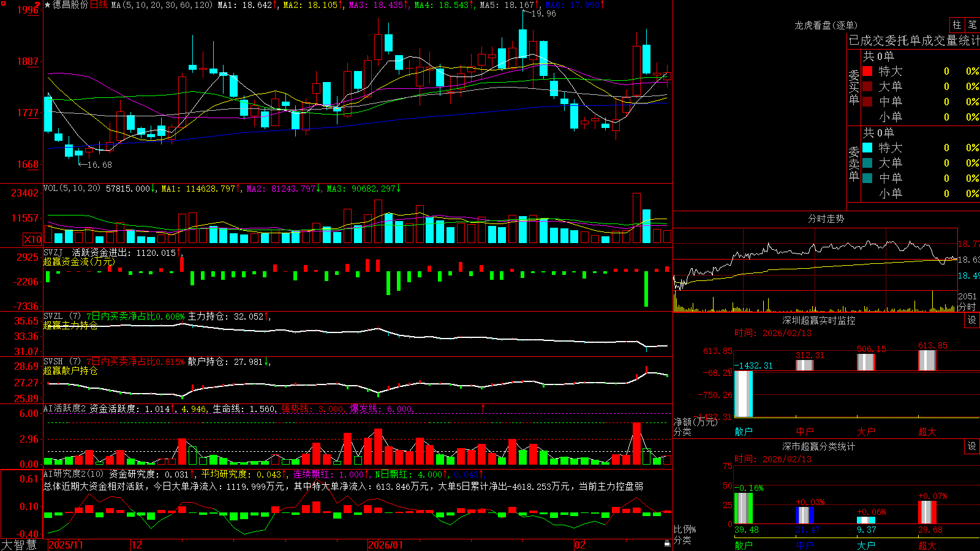The width and height of the screenshot is (980, 551).
Task: Click the cyan 特大 sell order swatch
Action: [867, 148]
